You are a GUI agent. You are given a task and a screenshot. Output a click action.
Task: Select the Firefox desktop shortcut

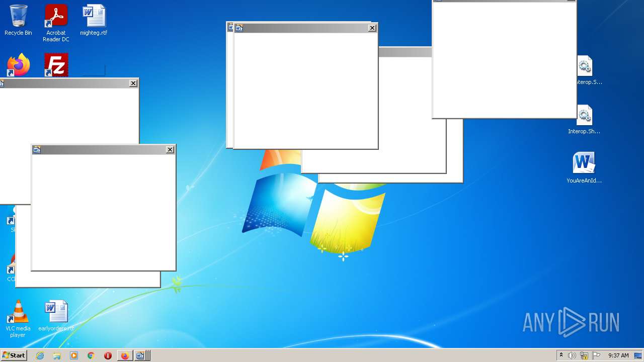coord(19,65)
